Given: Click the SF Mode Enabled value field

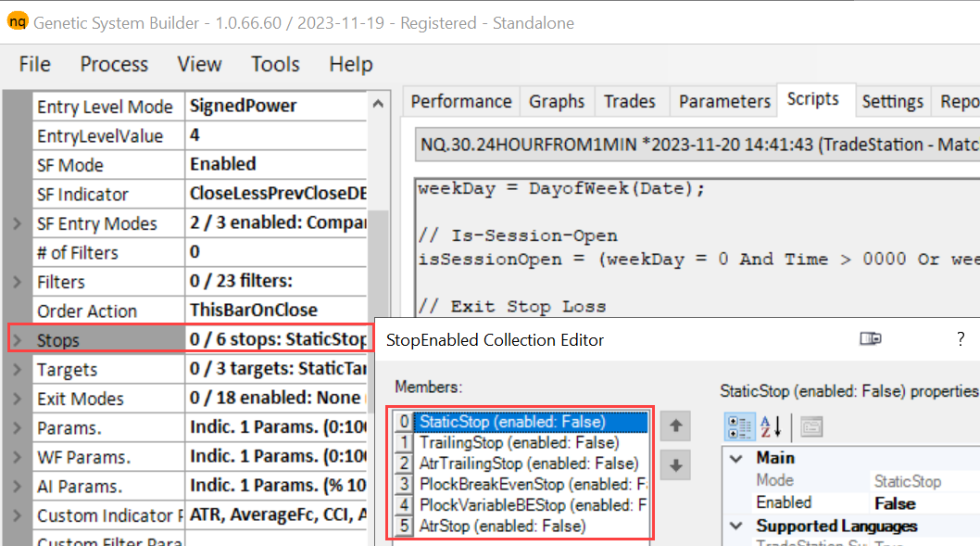Looking at the screenshot, I should pos(276,164).
